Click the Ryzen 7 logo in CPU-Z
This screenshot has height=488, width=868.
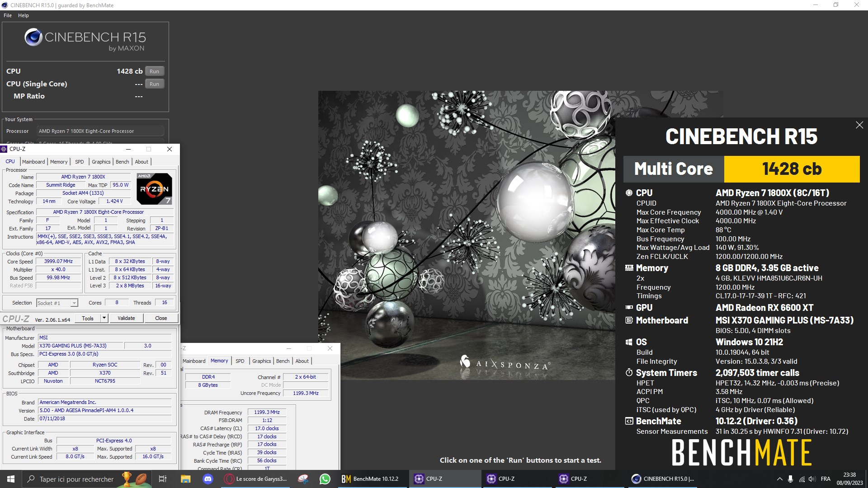[154, 189]
